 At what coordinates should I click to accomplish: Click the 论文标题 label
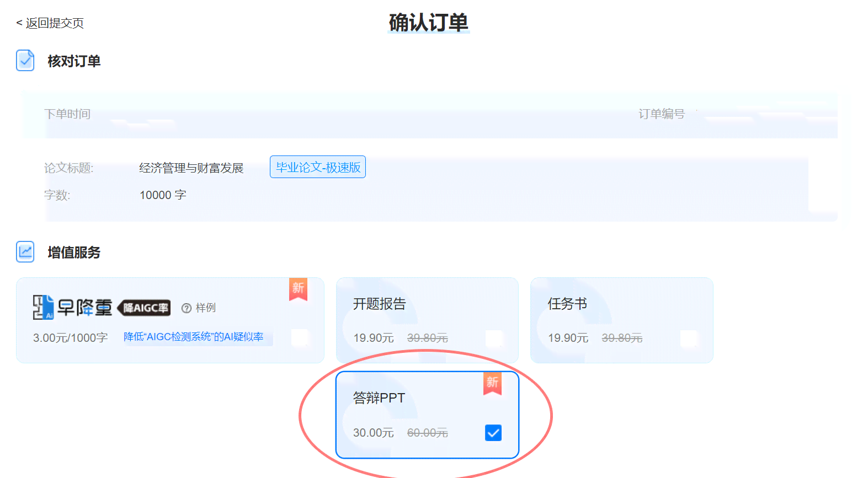69,168
